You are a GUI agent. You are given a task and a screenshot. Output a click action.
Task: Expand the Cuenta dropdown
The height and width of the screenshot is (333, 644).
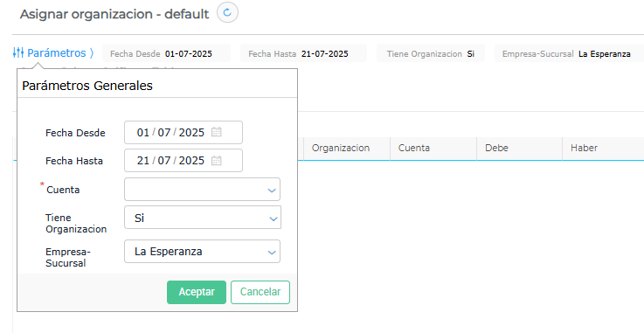(272, 191)
